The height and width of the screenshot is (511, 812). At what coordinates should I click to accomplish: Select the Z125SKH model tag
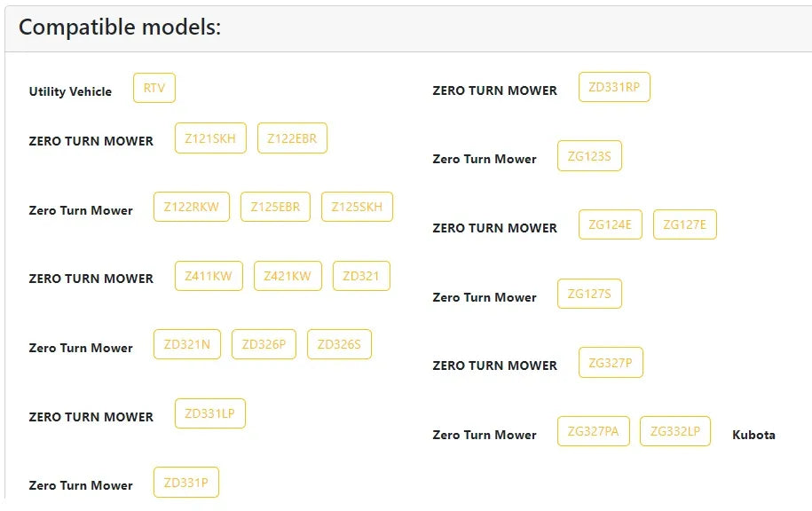click(357, 207)
